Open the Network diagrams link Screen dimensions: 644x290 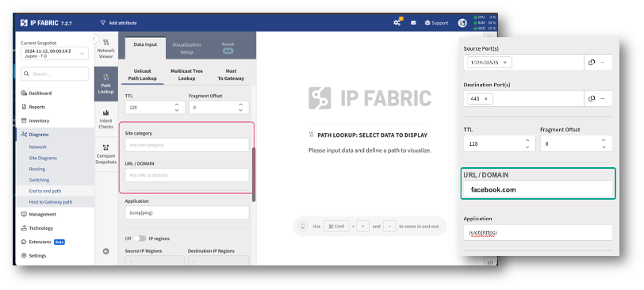tap(38, 147)
